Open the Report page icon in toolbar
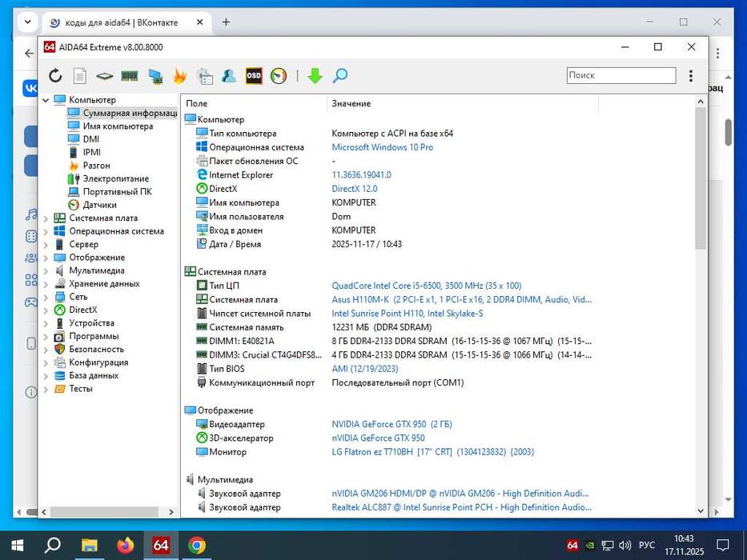 (80, 76)
